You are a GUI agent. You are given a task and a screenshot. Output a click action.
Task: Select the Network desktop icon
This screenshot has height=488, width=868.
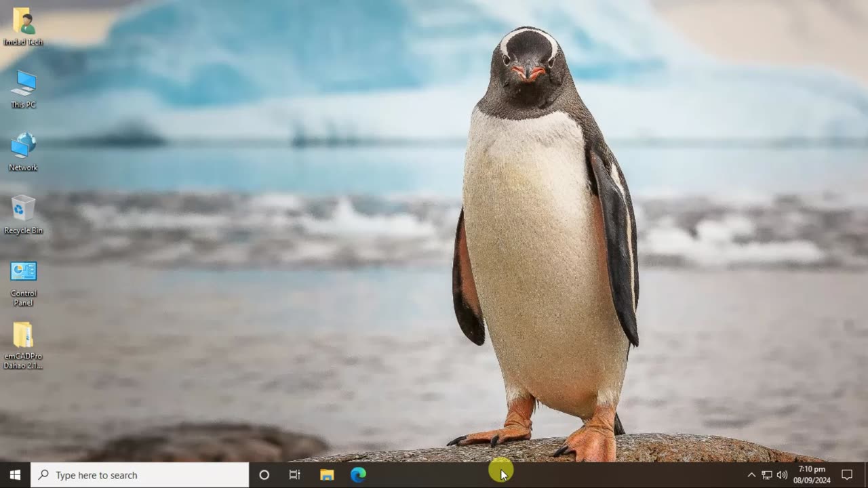(x=23, y=152)
